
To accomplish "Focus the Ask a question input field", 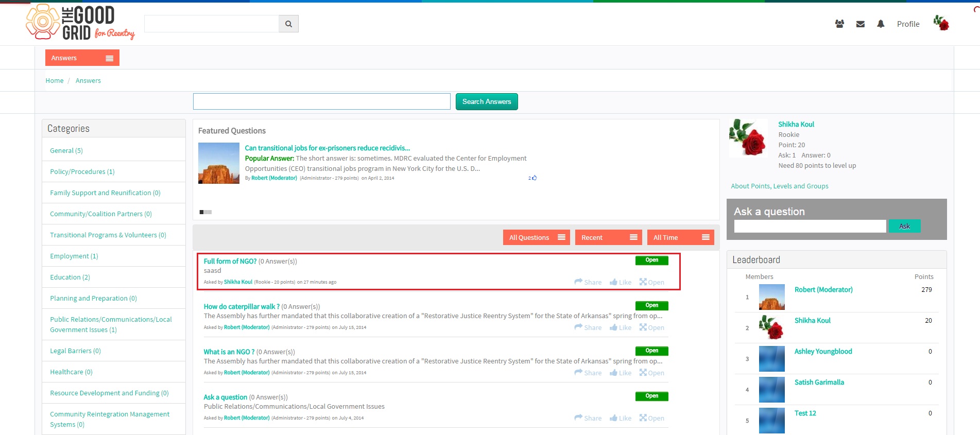I will tap(810, 226).
